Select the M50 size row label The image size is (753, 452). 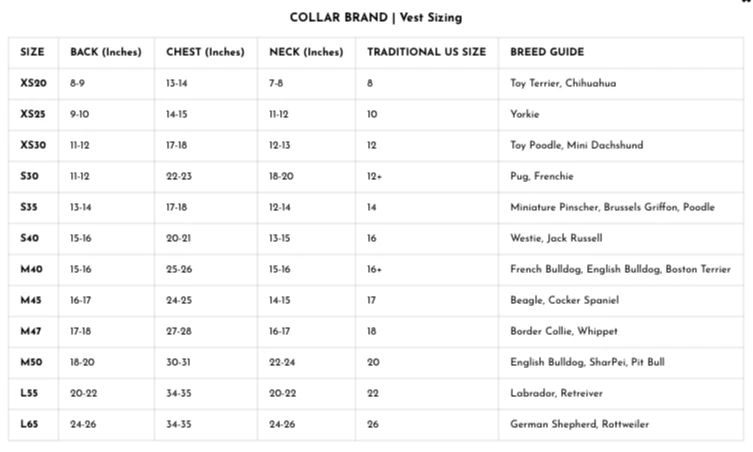click(x=31, y=362)
